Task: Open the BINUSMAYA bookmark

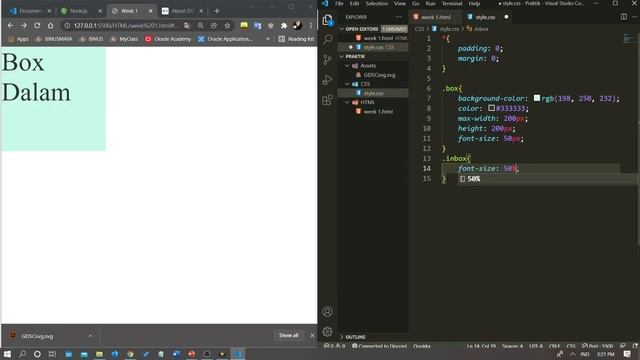Action: click(x=54, y=39)
